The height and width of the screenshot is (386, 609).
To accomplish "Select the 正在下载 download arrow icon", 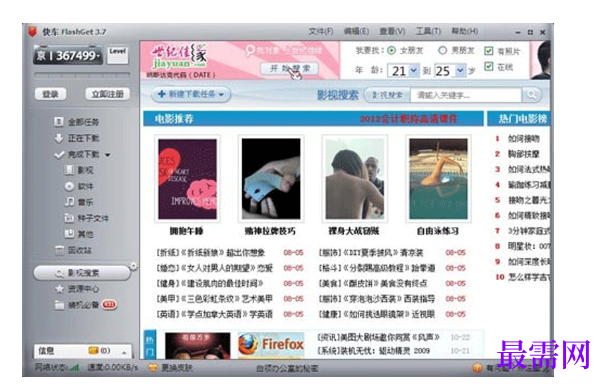I will point(59,138).
